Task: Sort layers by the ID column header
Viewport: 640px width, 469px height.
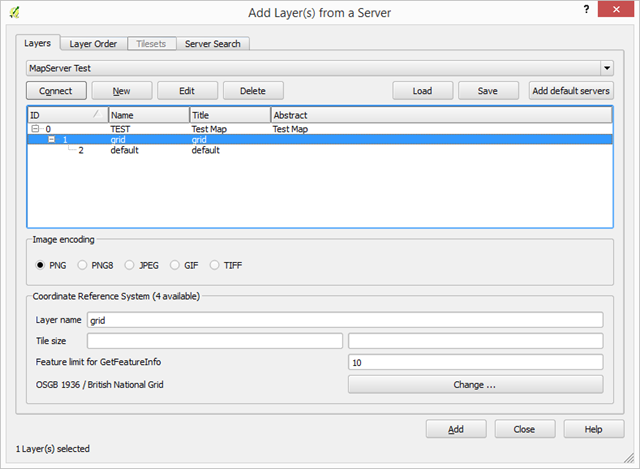Action: pyautogui.click(x=68, y=115)
